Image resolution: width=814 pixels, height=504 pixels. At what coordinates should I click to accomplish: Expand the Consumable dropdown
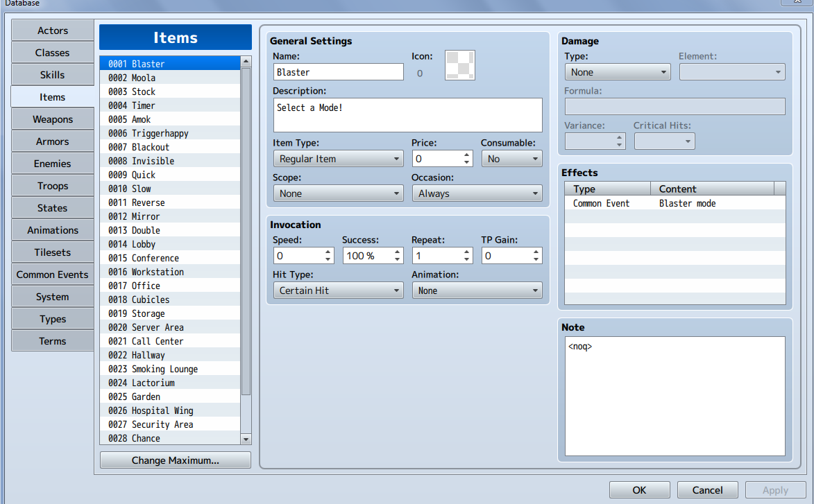point(512,159)
